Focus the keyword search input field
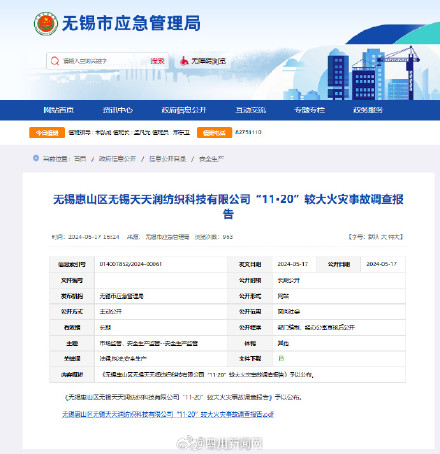This screenshot has width=440, height=454. point(103,61)
